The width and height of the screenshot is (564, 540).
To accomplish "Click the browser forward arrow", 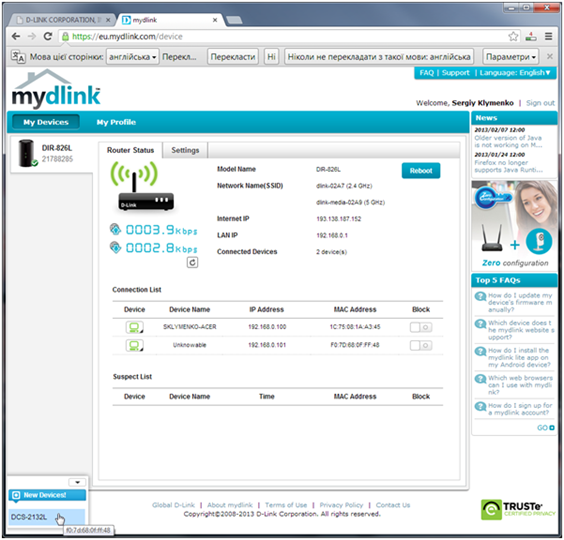I will pyautogui.click(x=32, y=36).
